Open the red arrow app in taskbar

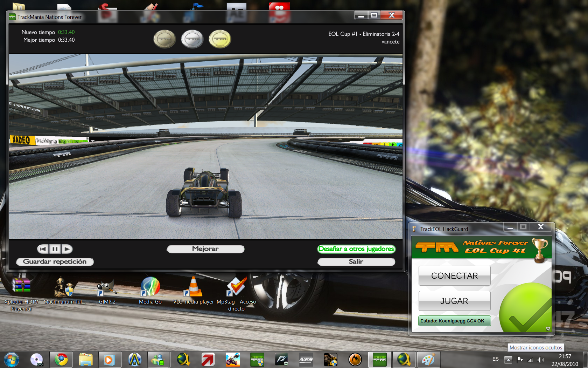pyautogui.click(x=208, y=360)
